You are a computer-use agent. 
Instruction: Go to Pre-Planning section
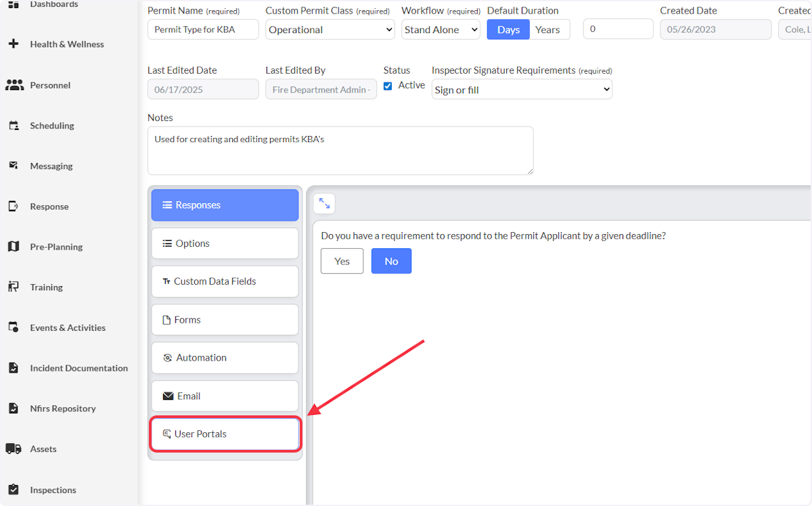click(56, 247)
